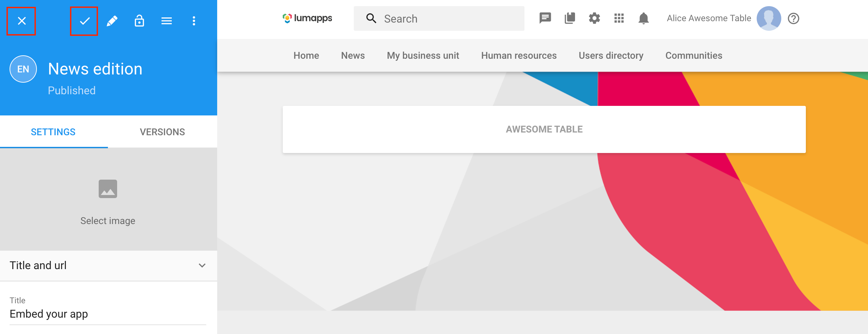This screenshot has height=334, width=868.
Task: Open the pencil edit icon
Action: pyautogui.click(x=112, y=21)
